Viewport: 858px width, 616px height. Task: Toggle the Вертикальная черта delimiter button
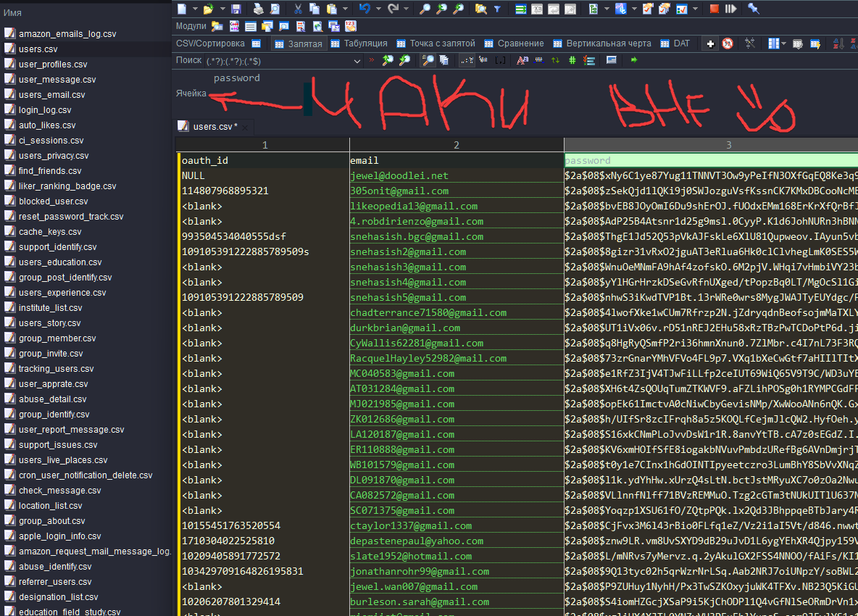click(x=602, y=43)
